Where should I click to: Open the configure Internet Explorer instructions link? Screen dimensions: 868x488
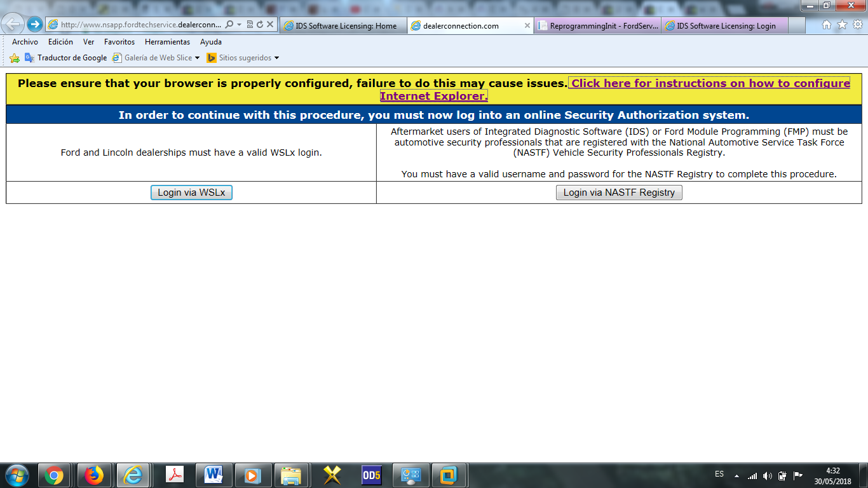(x=710, y=83)
